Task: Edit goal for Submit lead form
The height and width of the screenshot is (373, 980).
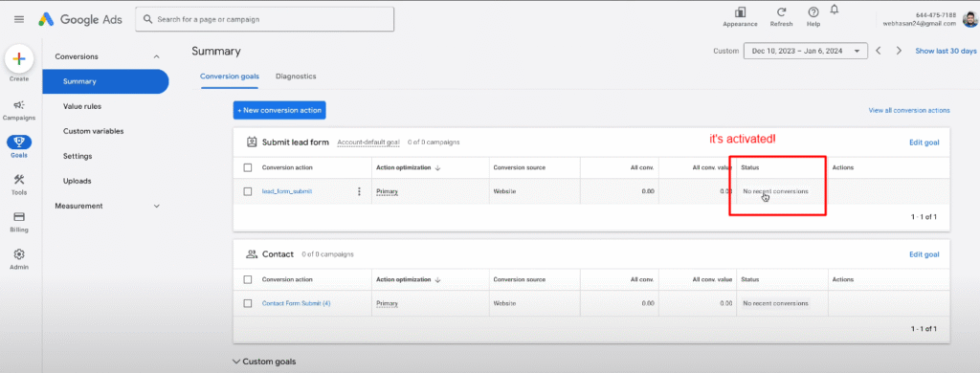Action: coord(924,143)
